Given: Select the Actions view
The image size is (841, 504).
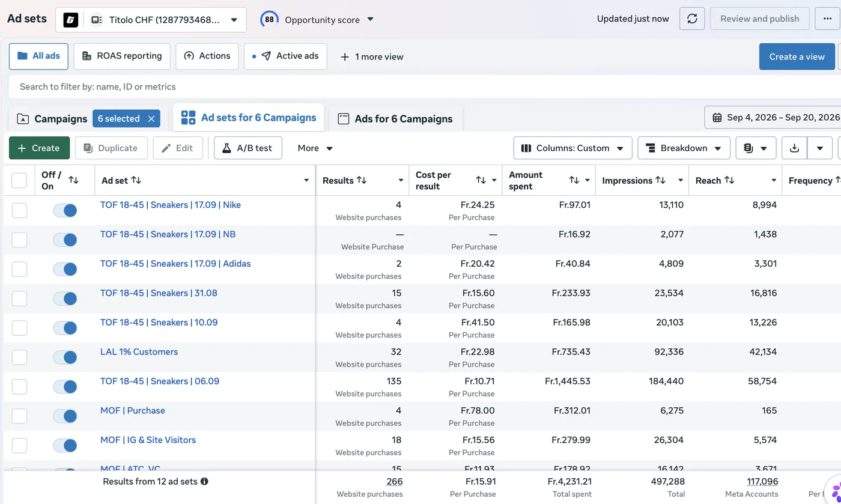Looking at the screenshot, I should (x=207, y=56).
